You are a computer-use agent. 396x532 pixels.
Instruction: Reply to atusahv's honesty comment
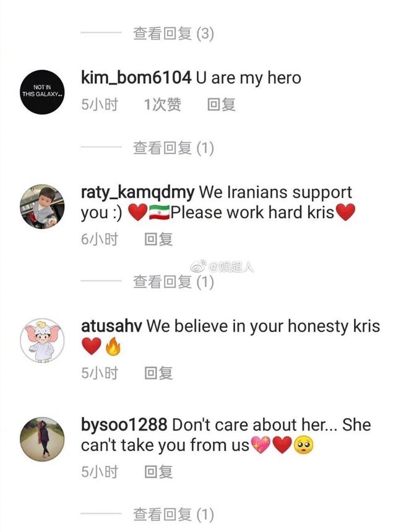pos(158,373)
